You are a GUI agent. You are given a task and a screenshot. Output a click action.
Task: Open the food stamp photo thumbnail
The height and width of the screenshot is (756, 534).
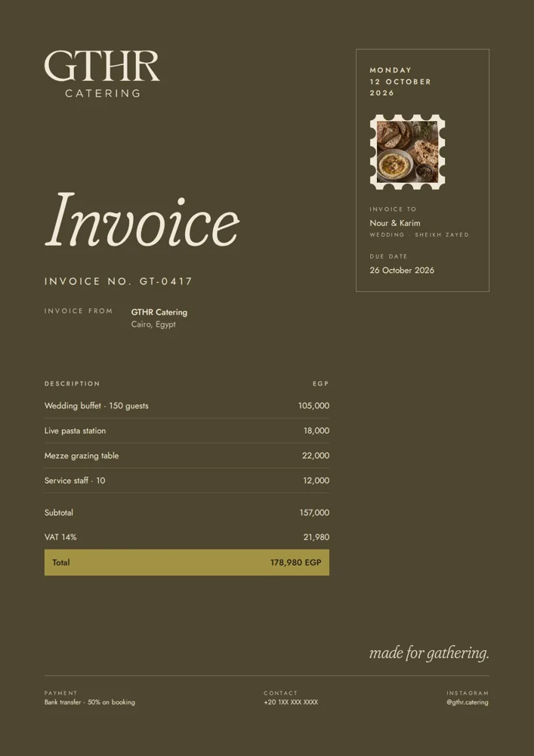point(407,152)
